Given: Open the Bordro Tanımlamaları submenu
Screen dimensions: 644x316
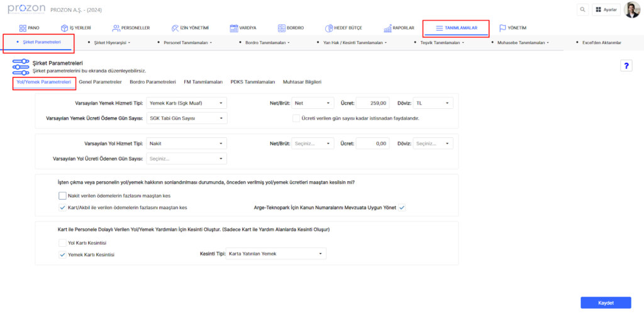Looking at the screenshot, I should point(267,43).
